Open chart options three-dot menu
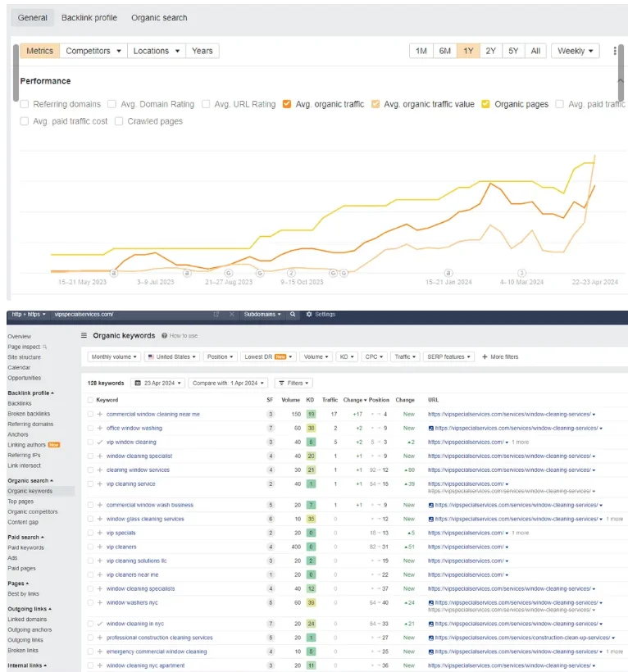628x672 pixels. tap(615, 51)
